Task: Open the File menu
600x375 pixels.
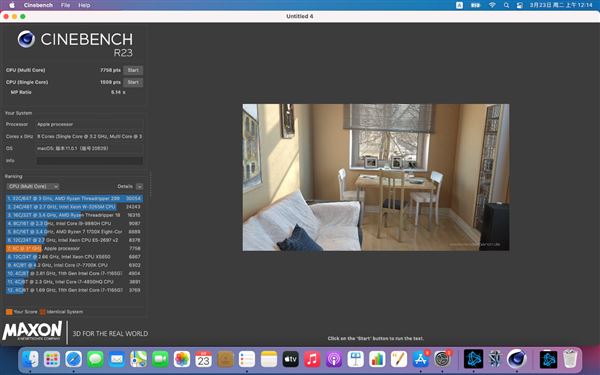Action: [65, 5]
